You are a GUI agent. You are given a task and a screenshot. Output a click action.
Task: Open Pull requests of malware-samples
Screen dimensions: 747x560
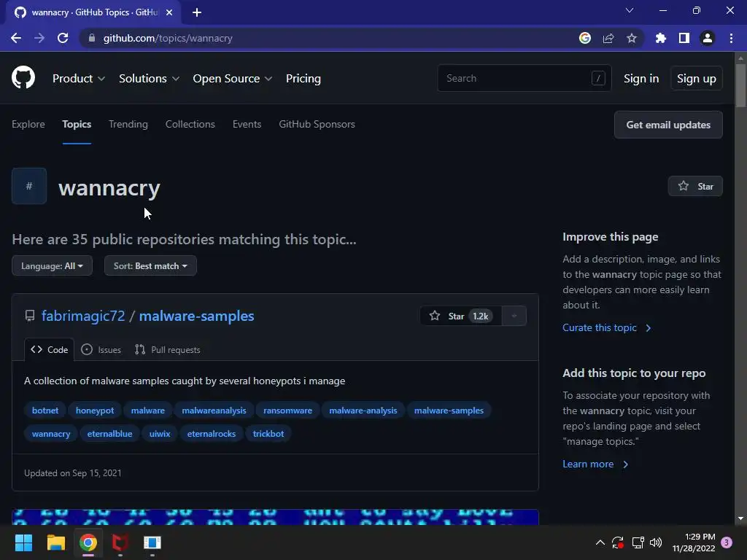[x=167, y=349]
